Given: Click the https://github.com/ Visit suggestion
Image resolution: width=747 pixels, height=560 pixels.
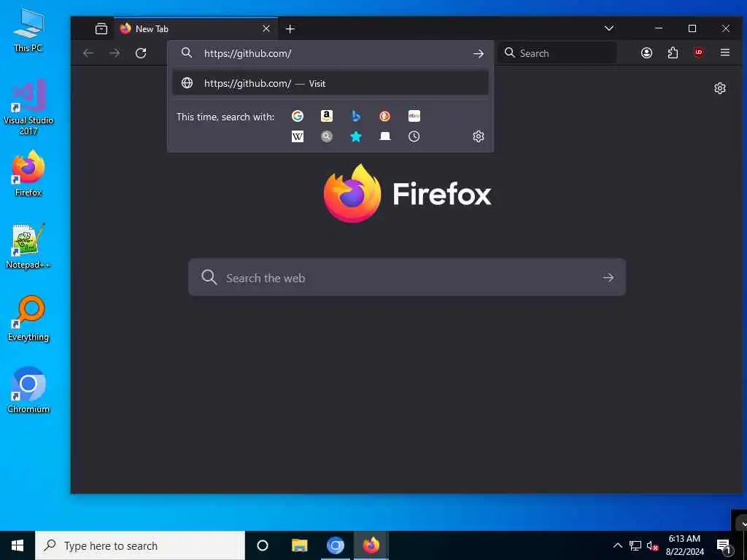Looking at the screenshot, I should tap(330, 83).
